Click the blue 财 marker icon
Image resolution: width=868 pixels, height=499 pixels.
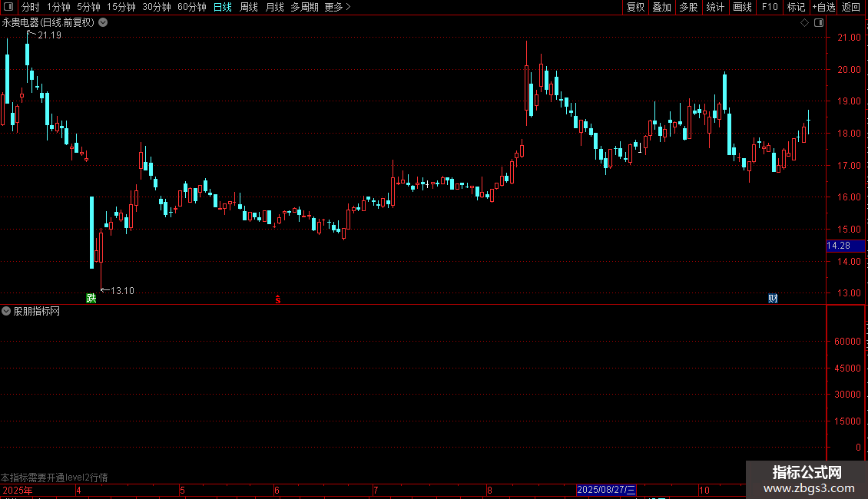(x=773, y=299)
